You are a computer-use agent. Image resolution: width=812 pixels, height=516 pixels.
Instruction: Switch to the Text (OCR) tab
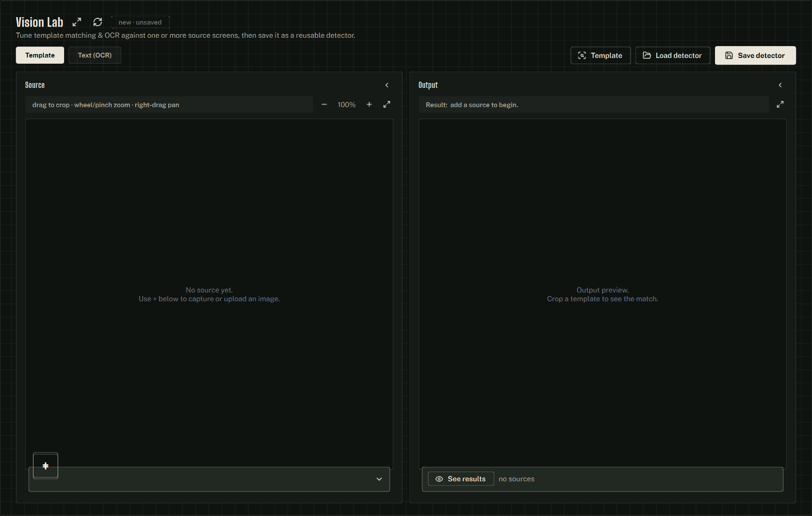click(x=95, y=55)
